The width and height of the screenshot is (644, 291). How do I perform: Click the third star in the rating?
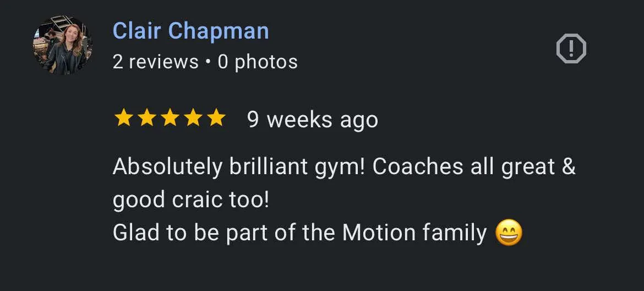click(170, 118)
